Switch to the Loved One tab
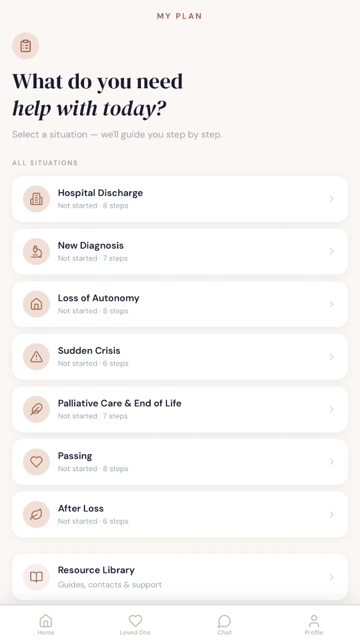Screen dimensions: 360x644 click(135, 625)
